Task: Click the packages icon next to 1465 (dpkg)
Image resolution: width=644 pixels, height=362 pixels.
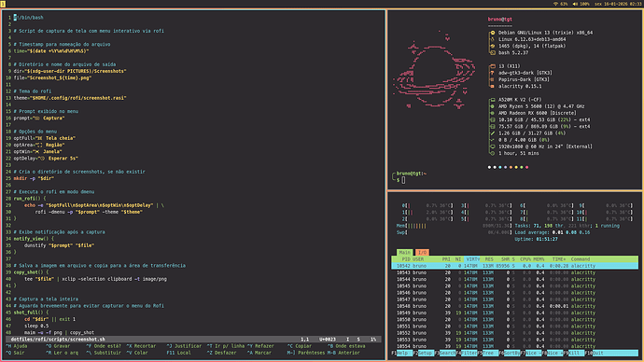Action: 493,46
